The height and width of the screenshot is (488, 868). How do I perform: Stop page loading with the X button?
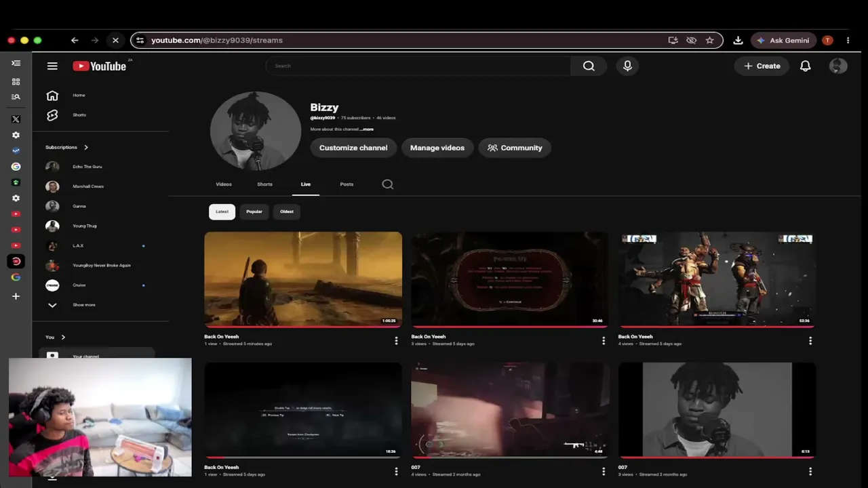tap(115, 41)
